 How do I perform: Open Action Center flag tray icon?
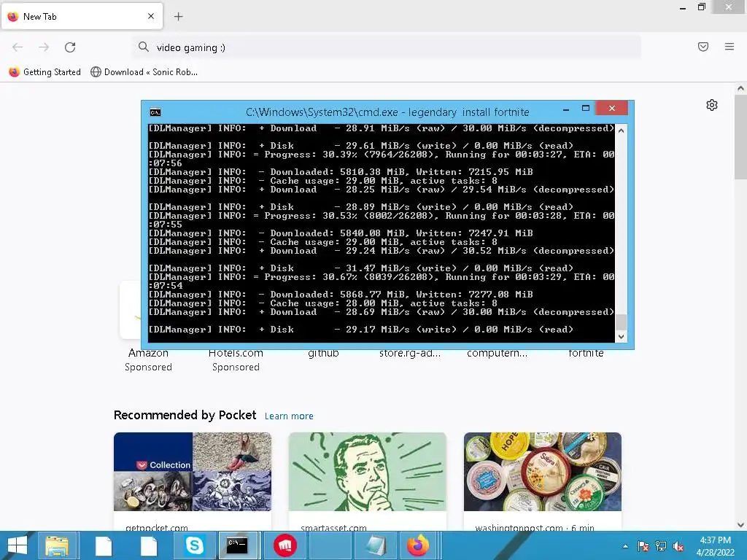[x=643, y=546]
